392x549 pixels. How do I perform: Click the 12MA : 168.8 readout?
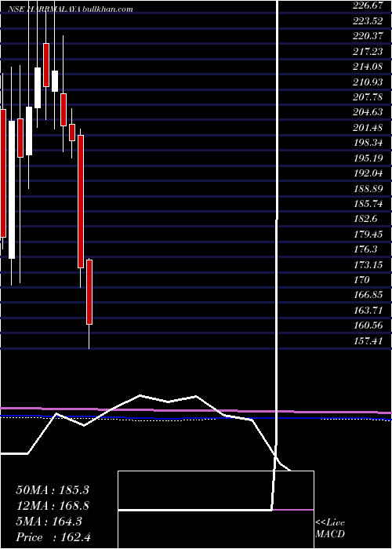tap(53, 506)
